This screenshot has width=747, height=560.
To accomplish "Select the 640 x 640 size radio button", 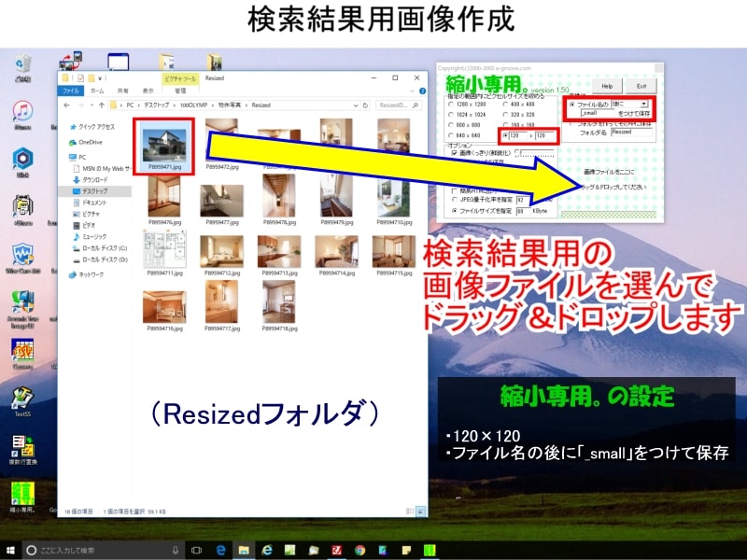I will 451,135.
